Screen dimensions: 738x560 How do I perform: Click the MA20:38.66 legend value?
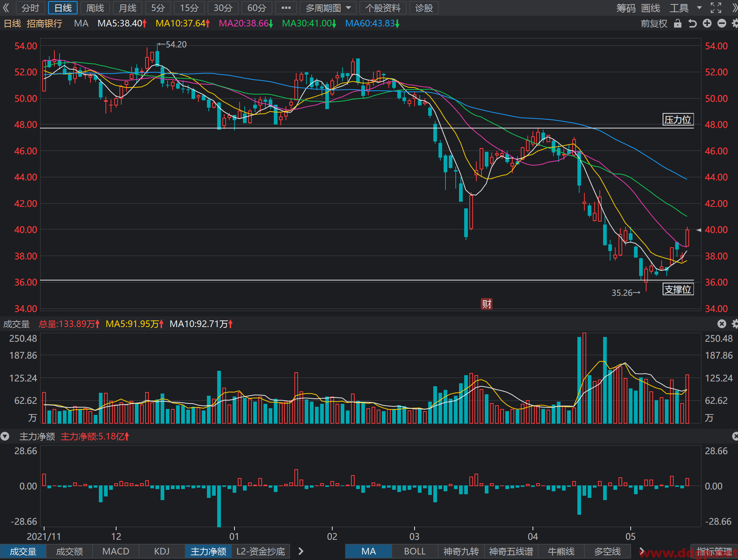point(246,24)
